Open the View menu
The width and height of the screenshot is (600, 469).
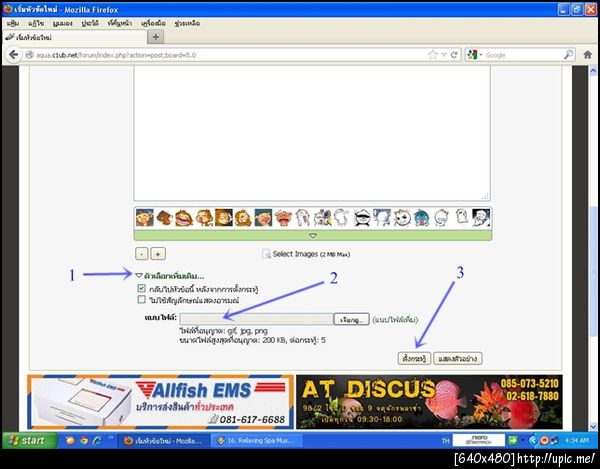(x=62, y=23)
